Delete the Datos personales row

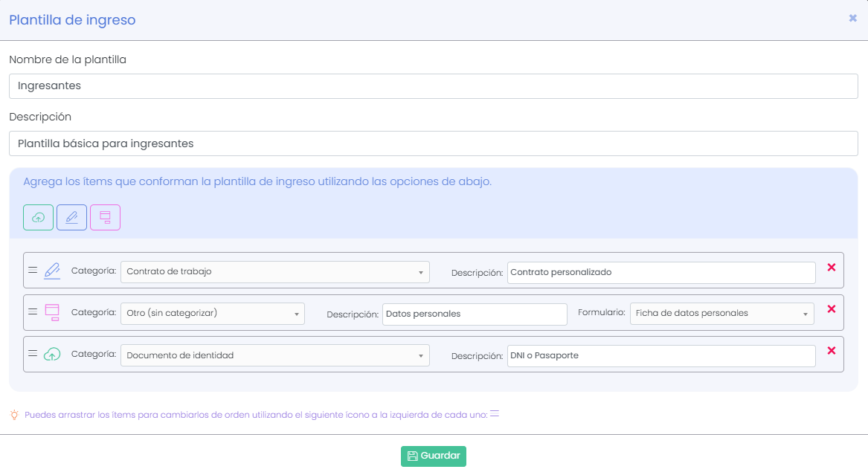pos(831,308)
